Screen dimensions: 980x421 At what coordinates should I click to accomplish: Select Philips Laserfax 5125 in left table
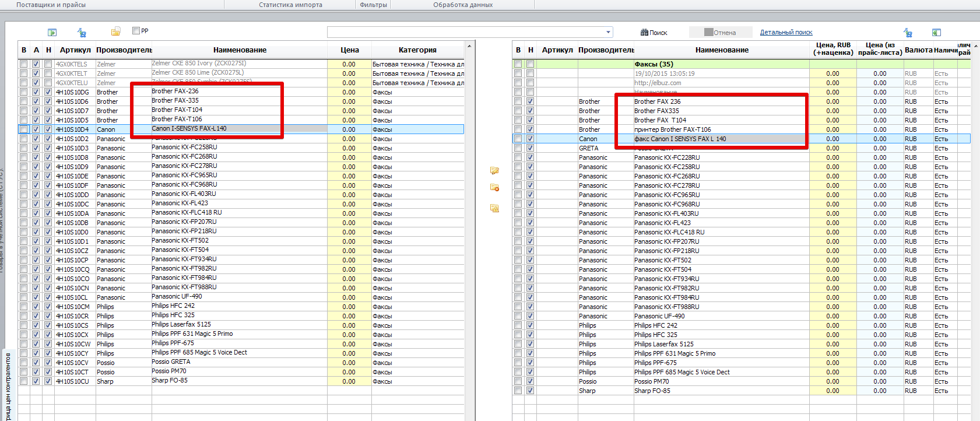click(x=181, y=324)
